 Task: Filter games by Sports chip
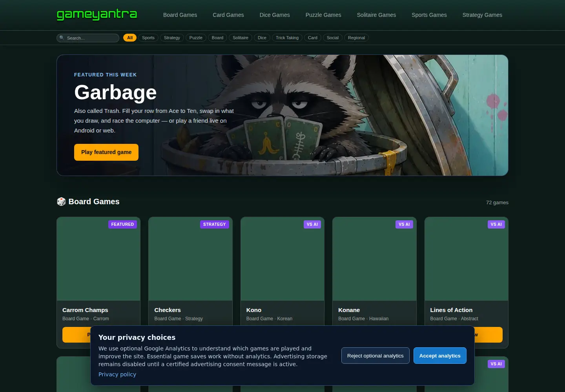click(x=148, y=38)
